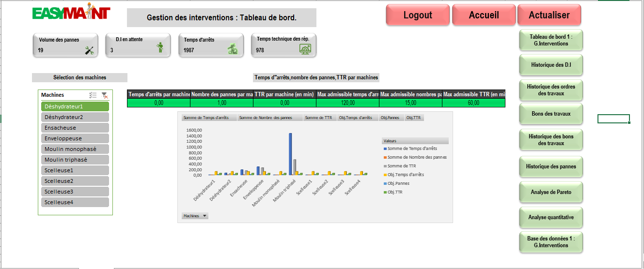Toggle the Moulin triphasé slicer item
The height and width of the screenshot is (269, 644).
click(75, 160)
